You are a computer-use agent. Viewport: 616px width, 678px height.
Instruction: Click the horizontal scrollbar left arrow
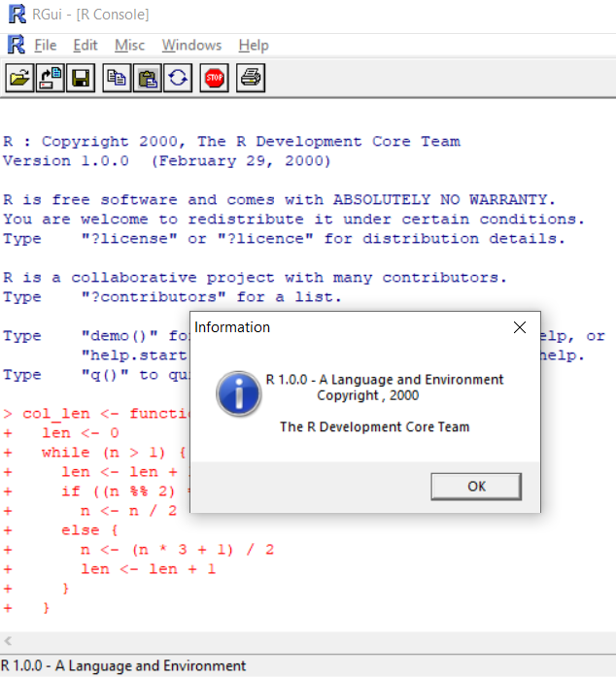pyautogui.click(x=8, y=641)
